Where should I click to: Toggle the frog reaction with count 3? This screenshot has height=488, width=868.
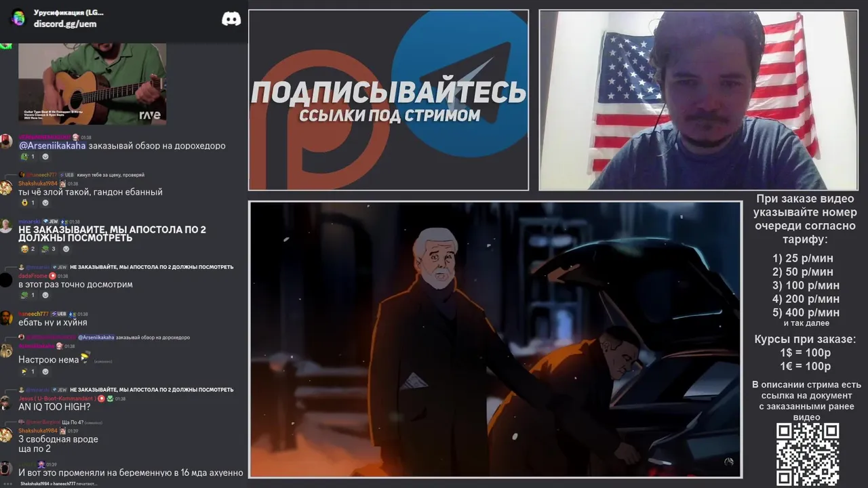49,249
